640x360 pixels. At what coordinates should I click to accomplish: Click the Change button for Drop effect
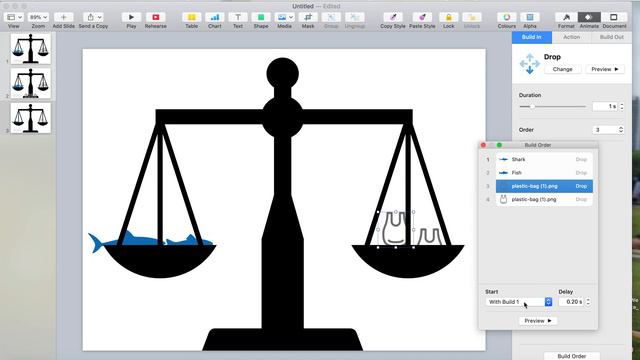point(562,69)
